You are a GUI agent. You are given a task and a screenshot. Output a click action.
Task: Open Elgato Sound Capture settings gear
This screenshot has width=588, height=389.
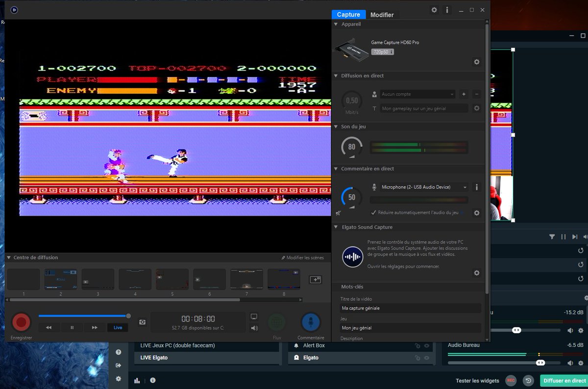[x=476, y=273]
